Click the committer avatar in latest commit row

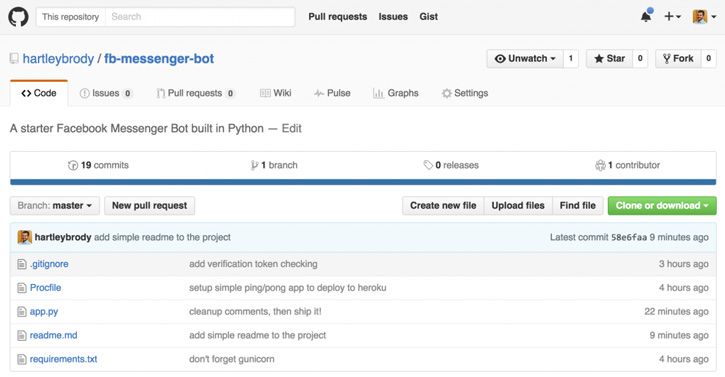coord(25,237)
